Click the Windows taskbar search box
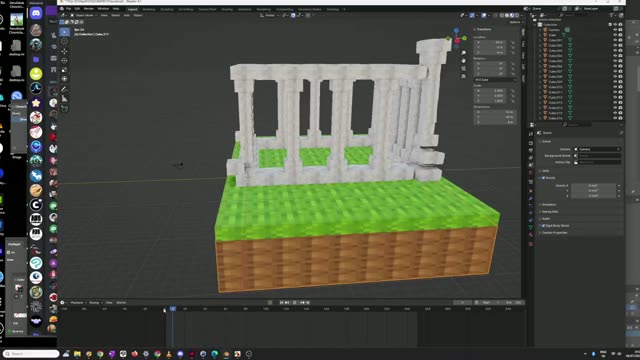Screen dimensions: 640x360 (31, 354)
